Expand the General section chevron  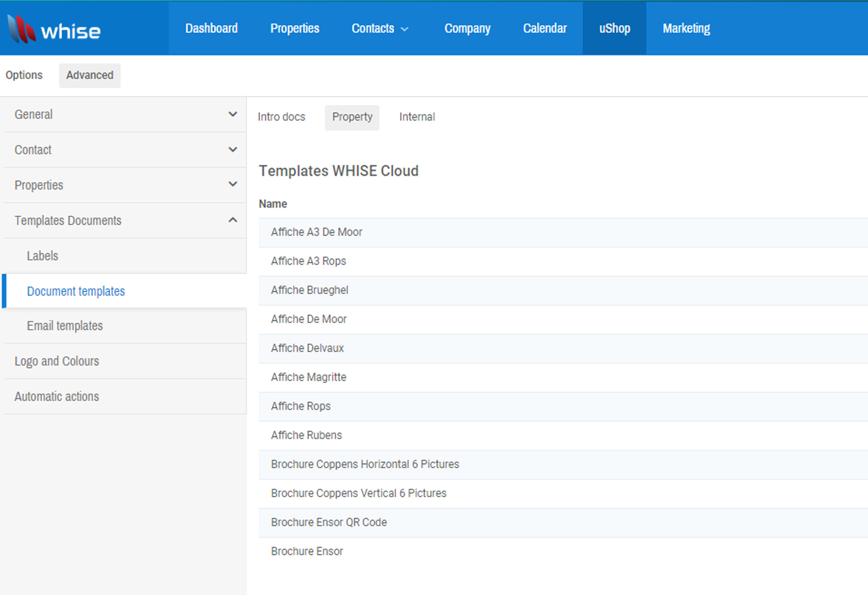pos(233,114)
